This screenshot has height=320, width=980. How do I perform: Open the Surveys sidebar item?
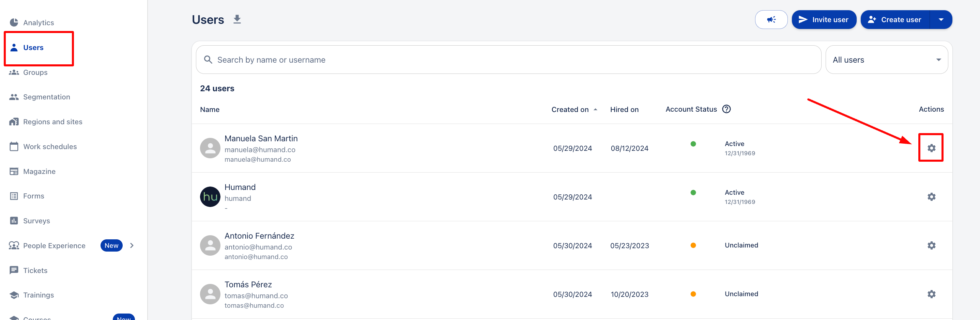(36, 221)
